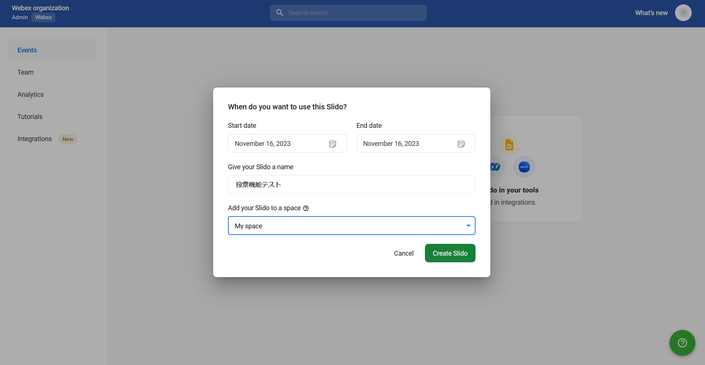Cancel the Slido creation dialog

[403, 253]
